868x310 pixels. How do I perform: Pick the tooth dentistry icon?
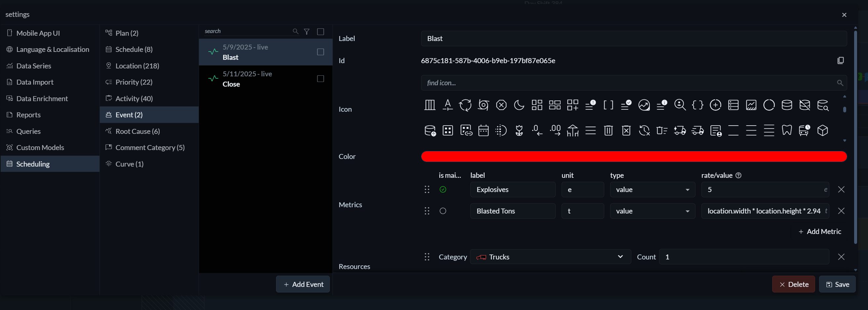(x=787, y=131)
